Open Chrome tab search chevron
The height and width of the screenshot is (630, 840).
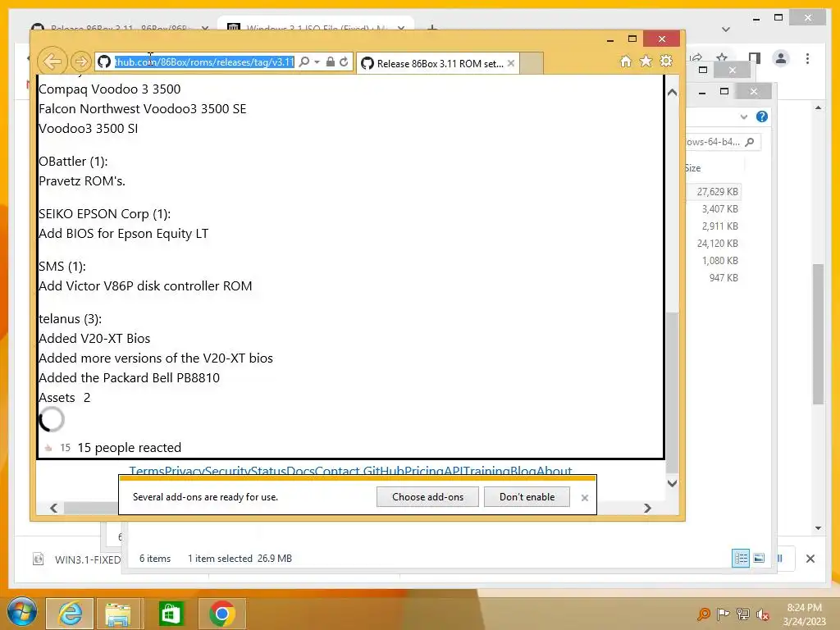726,29
